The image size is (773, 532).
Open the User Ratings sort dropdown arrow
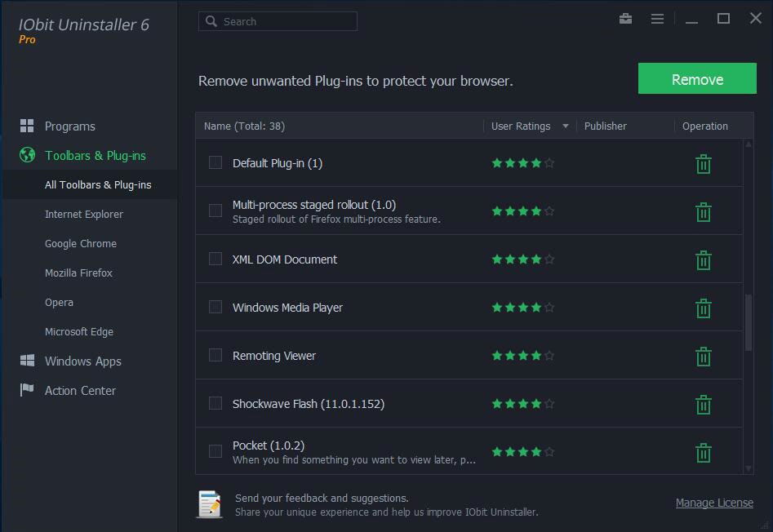(566, 126)
